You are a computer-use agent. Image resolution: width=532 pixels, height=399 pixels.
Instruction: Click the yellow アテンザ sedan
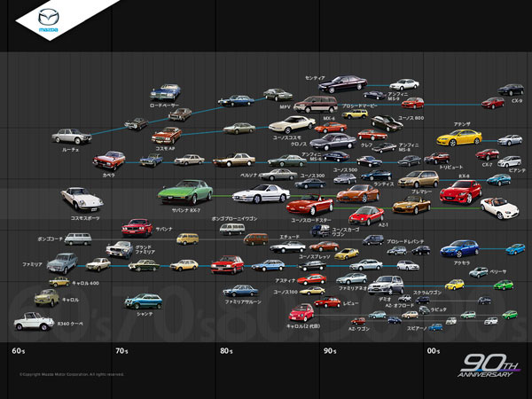click(459, 137)
